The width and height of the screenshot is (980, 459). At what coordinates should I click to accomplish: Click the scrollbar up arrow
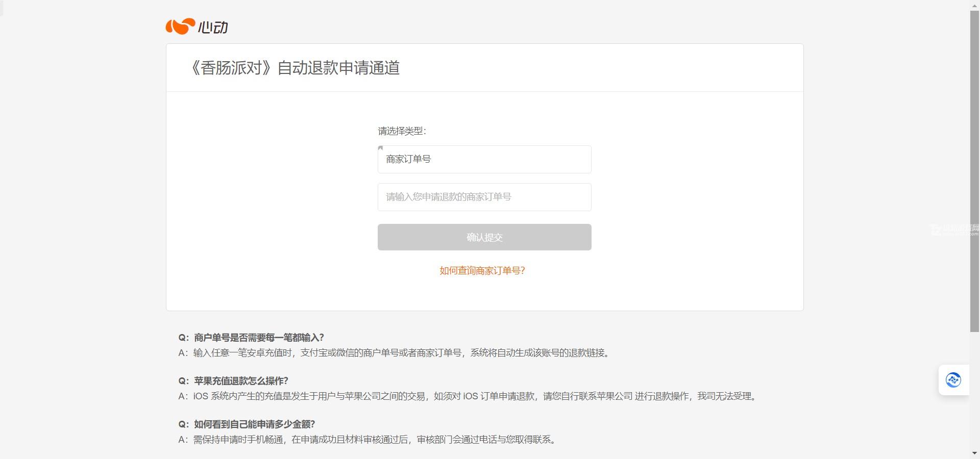(x=974, y=5)
